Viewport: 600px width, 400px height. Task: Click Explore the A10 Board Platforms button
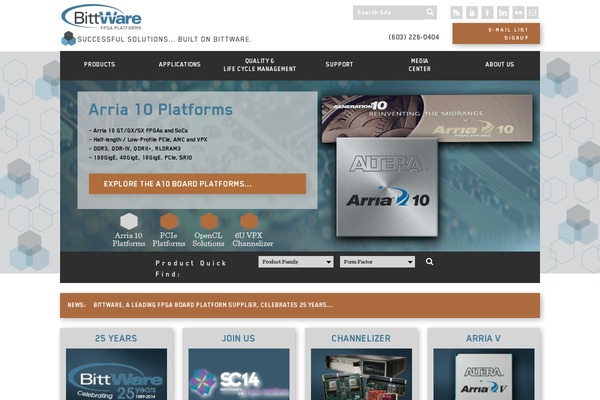coord(197,184)
